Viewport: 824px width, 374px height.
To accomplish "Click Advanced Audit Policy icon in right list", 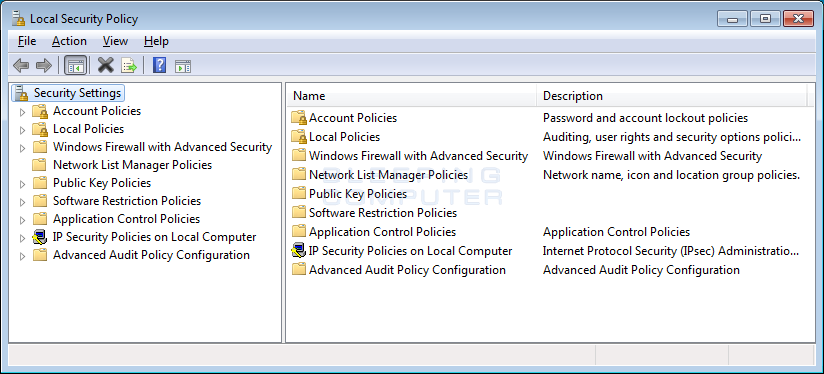I will coord(299,270).
